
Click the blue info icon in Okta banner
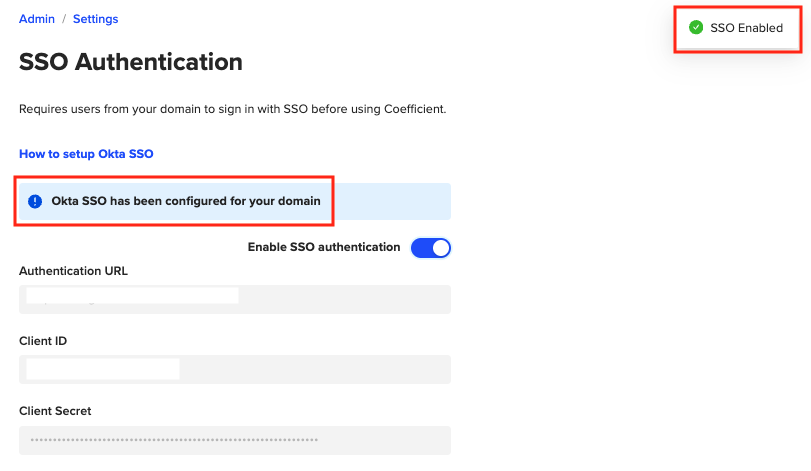click(36, 201)
